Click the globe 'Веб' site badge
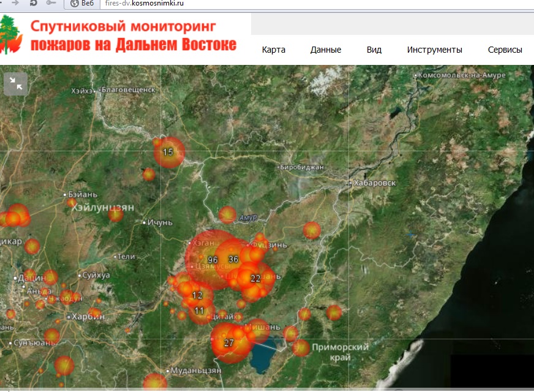The height and width of the screenshot is (392, 534). pyautogui.click(x=82, y=4)
